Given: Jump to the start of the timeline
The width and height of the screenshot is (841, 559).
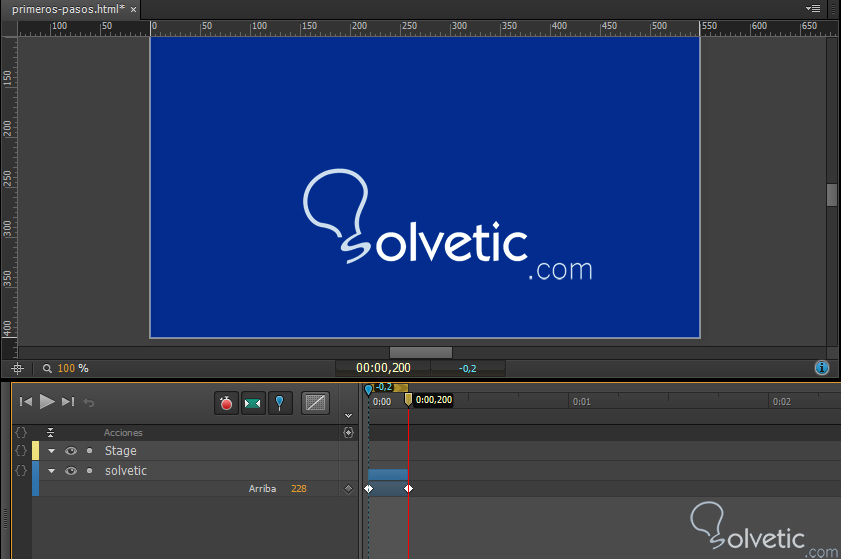Looking at the screenshot, I should click(25, 401).
